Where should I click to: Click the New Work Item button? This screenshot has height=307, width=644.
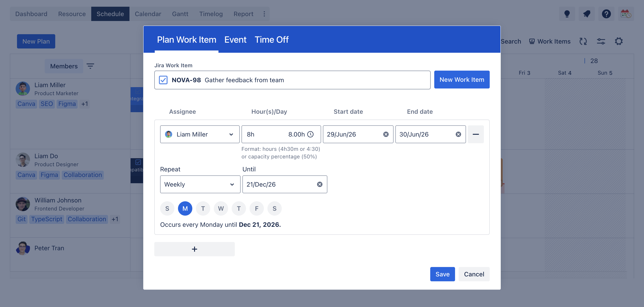(x=462, y=80)
